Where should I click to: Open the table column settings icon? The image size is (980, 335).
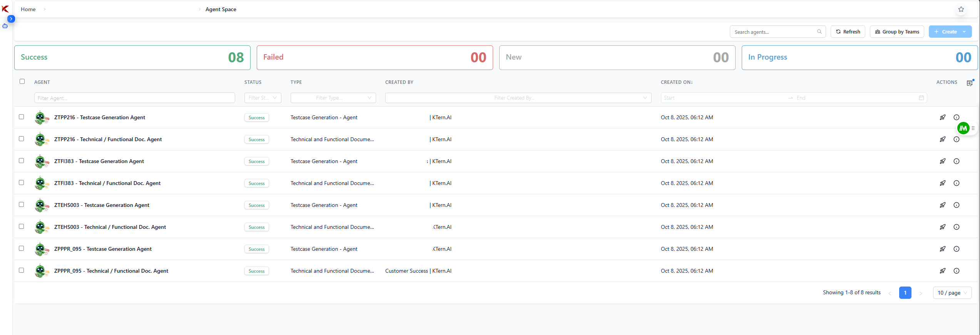coord(970,83)
